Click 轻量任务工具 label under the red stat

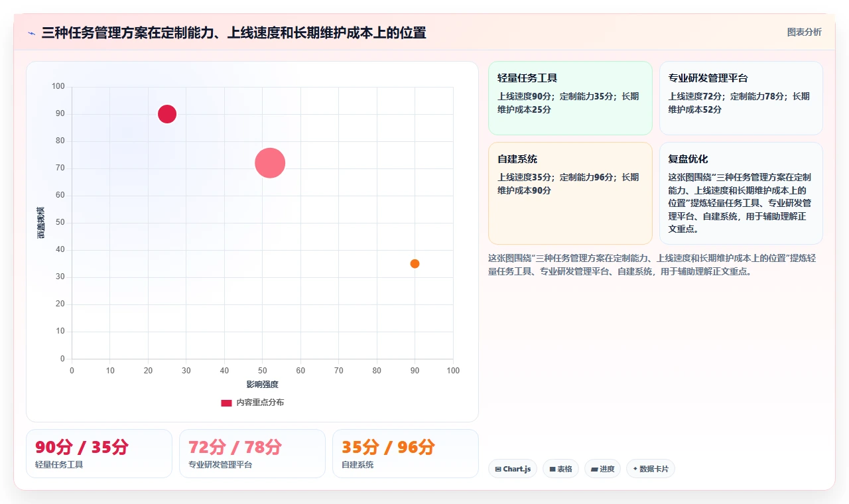tap(59, 465)
